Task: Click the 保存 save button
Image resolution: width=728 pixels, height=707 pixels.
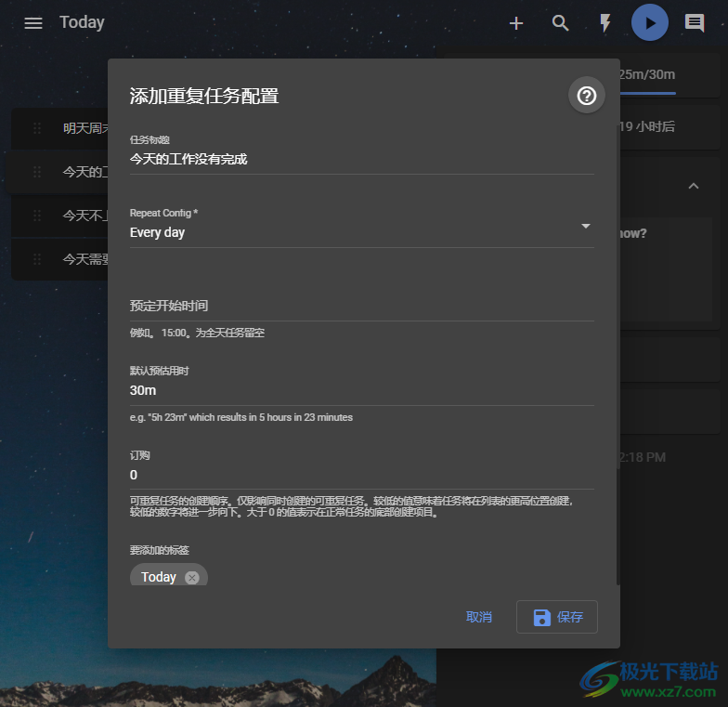Action: tap(557, 617)
